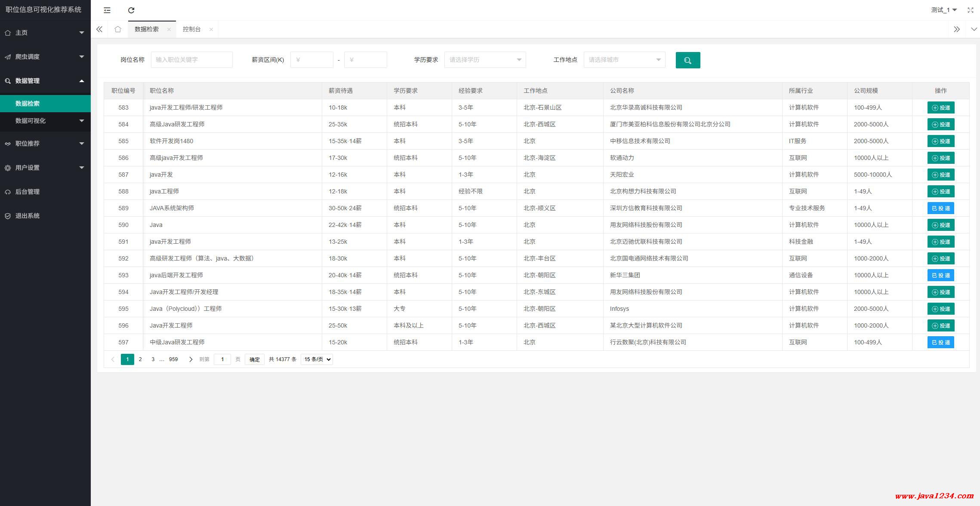Screen dimensions: 980x506
Task: Close the 数据检索 tab
Action: pyautogui.click(x=169, y=30)
